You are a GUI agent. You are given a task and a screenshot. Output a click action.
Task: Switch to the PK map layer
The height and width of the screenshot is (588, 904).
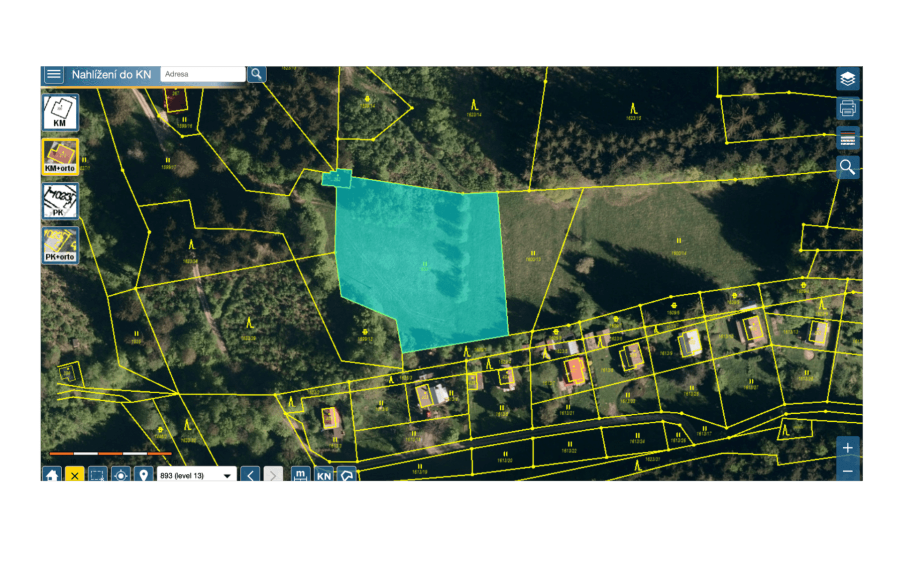click(x=60, y=201)
